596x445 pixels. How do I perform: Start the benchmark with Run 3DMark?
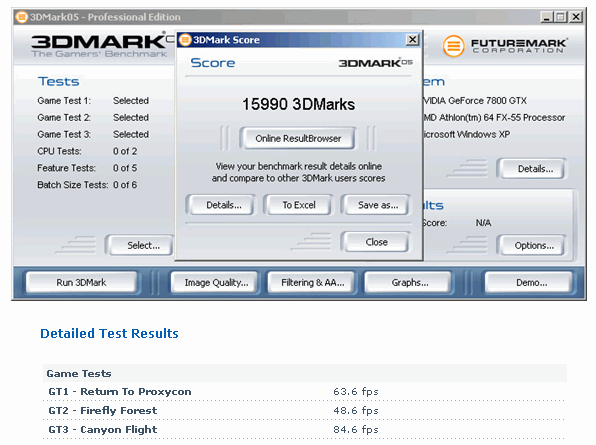81,282
